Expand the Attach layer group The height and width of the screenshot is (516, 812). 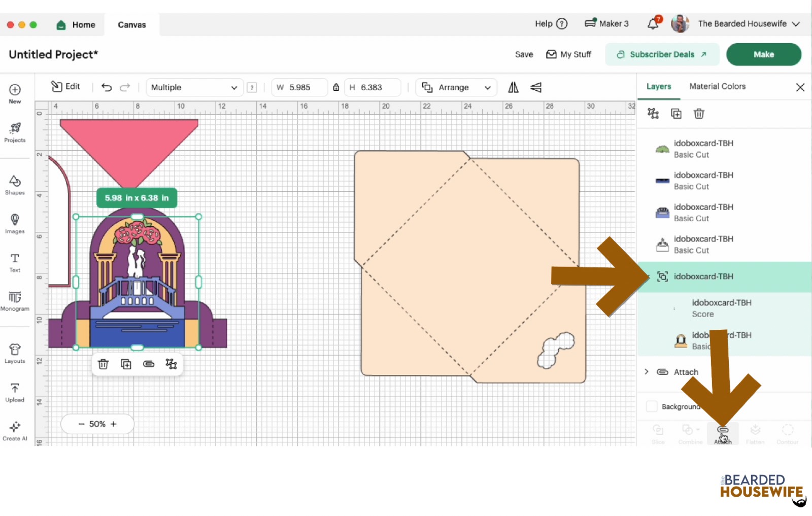(x=647, y=372)
